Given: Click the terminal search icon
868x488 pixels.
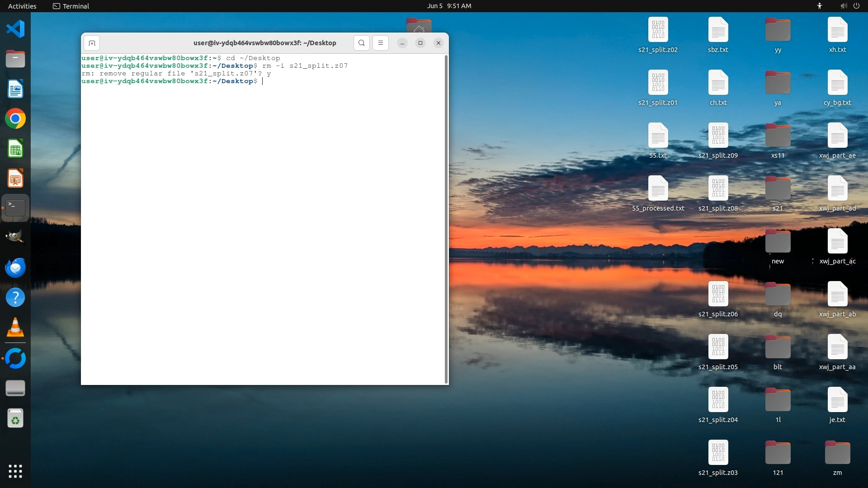Looking at the screenshot, I should click(x=361, y=43).
